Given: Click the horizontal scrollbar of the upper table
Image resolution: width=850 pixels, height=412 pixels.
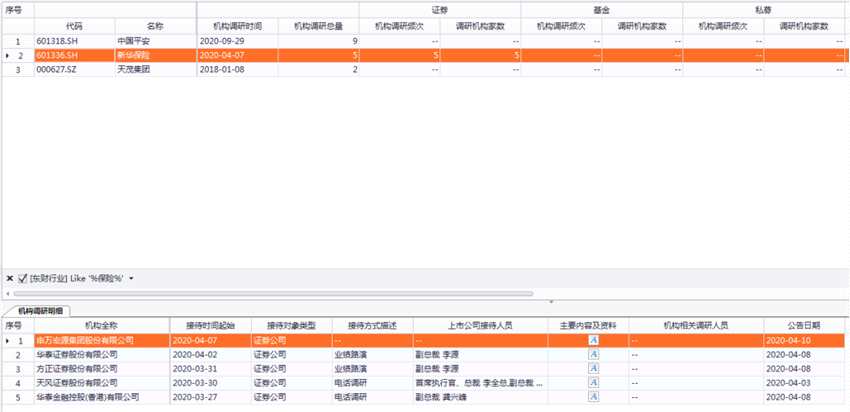Looking at the screenshot, I should 273,293.
